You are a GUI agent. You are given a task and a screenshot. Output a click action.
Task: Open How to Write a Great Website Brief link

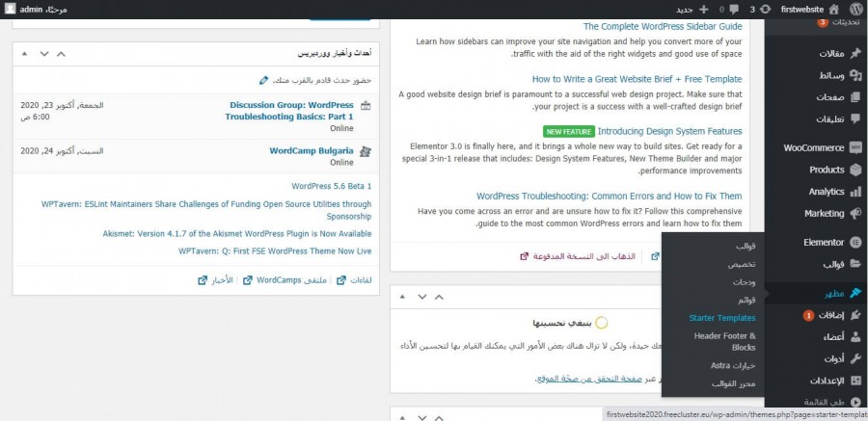coord(637,79)
